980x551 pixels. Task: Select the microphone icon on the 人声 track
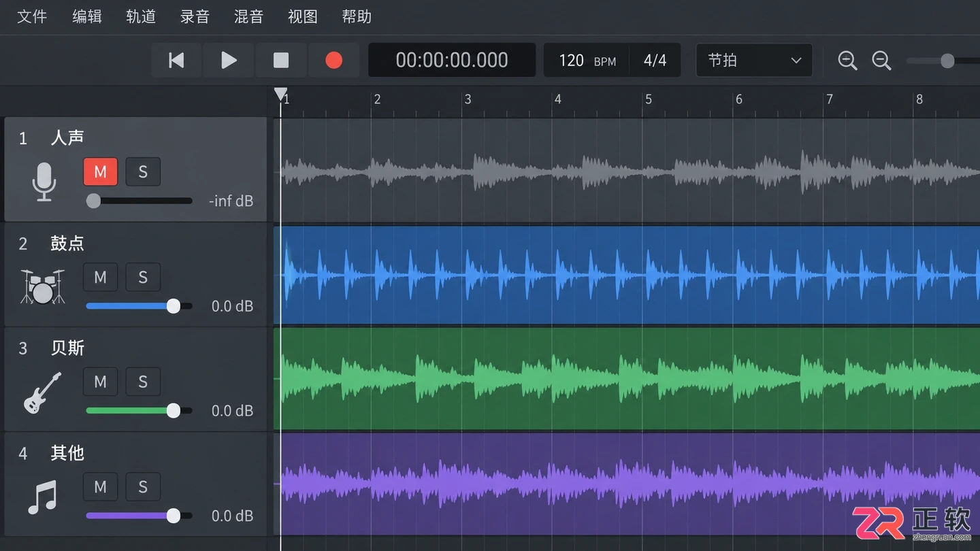(44, 182)
